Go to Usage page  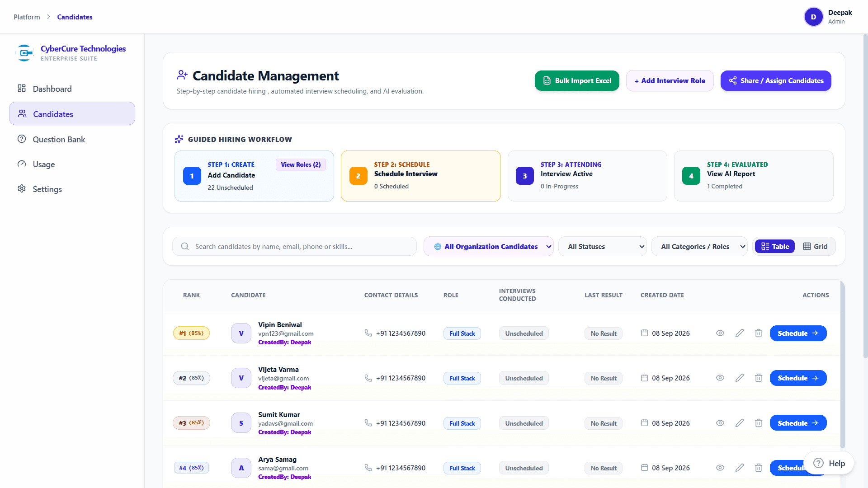click(x=72, y=164)
